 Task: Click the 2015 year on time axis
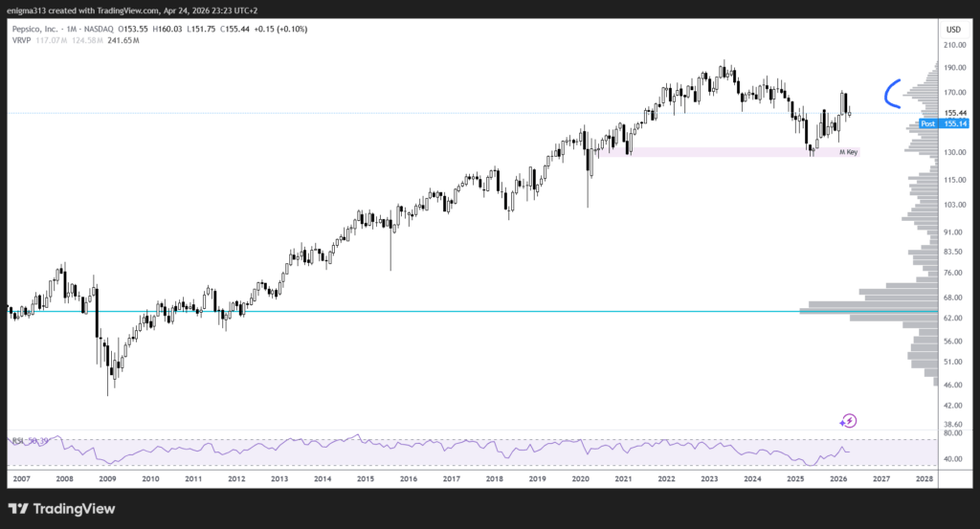(x=366, y=479)
